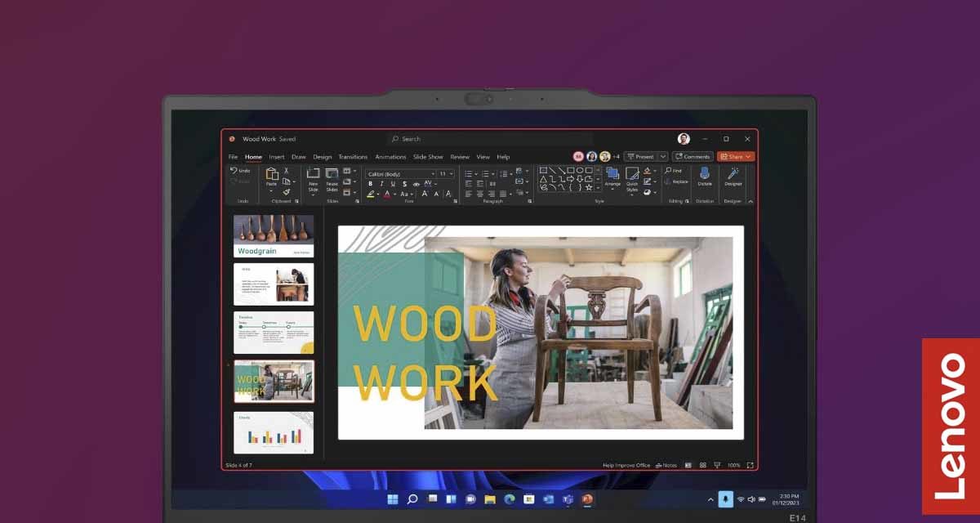Screen dimensions: 980x523
Task: Expand the Present button dropdown arrow
Action: pyautogui.click(x=662, y=157)
